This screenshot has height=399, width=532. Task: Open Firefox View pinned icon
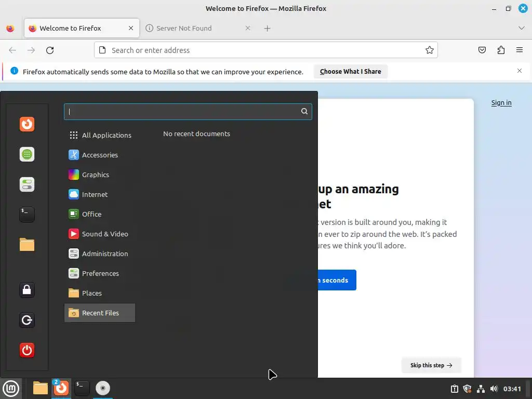pyautogui.click(x=10, y=28)
